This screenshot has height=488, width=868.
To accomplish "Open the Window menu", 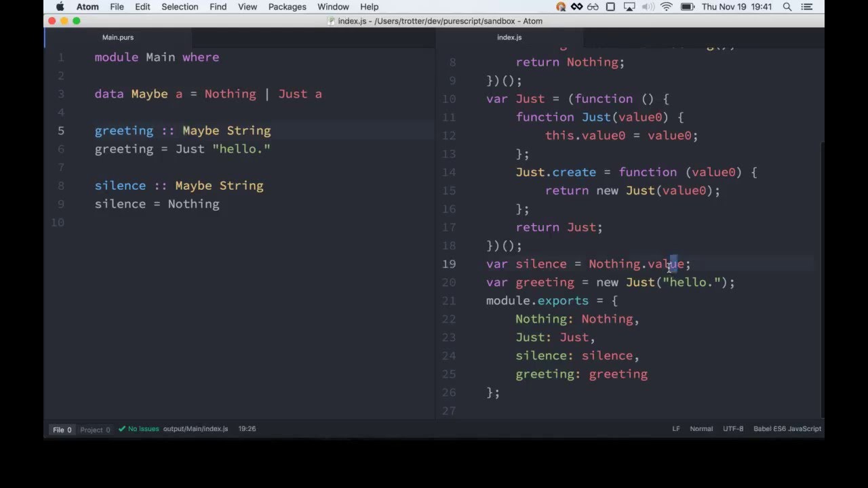I will tap(333, 7).
